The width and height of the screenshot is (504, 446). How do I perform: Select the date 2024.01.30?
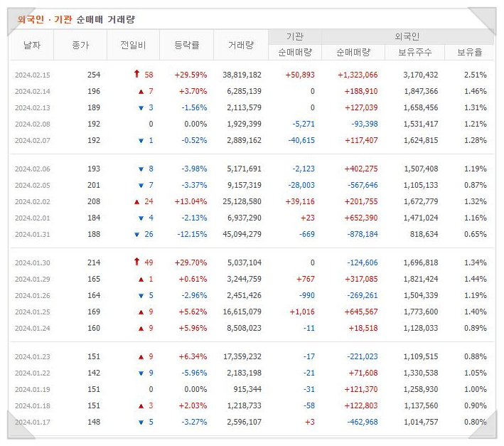click(33, 262)
